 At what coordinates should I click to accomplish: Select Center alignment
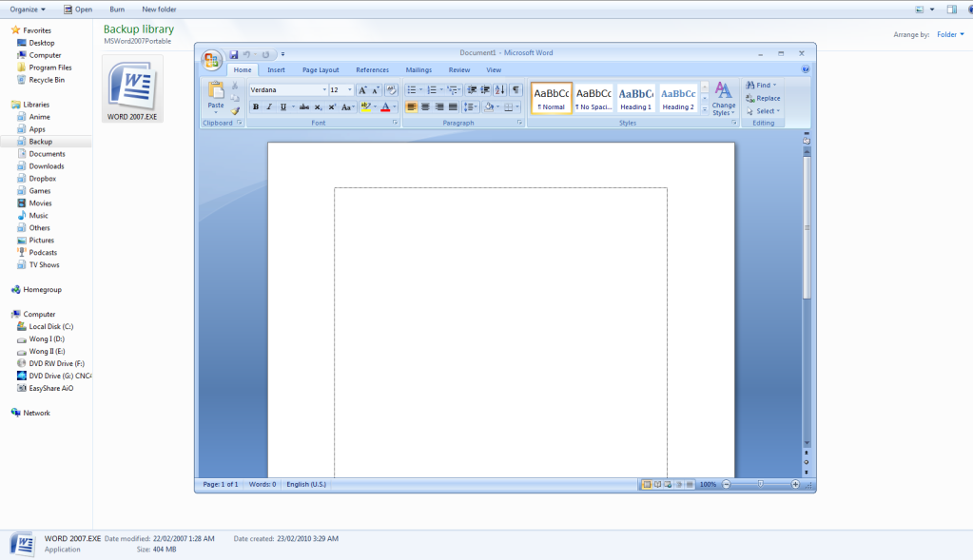425,106
